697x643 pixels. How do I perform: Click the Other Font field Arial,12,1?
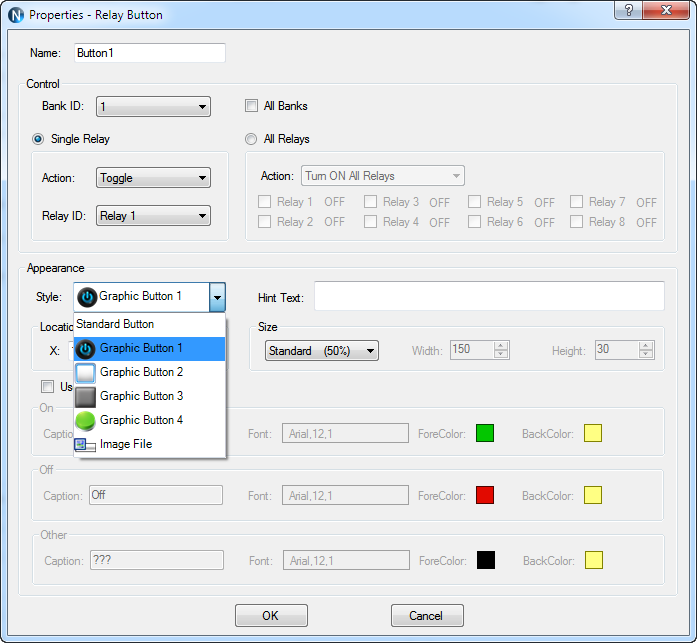(x=346, y=560)
